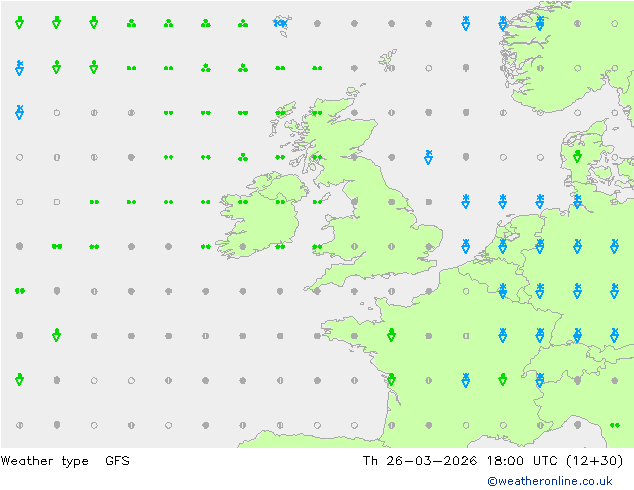The height and width of the screenshot is (490, 634).
Task: Select the green shower symbol between two blue symbols in eastern France
Action: pyautogui.click(x=503, y=379)
